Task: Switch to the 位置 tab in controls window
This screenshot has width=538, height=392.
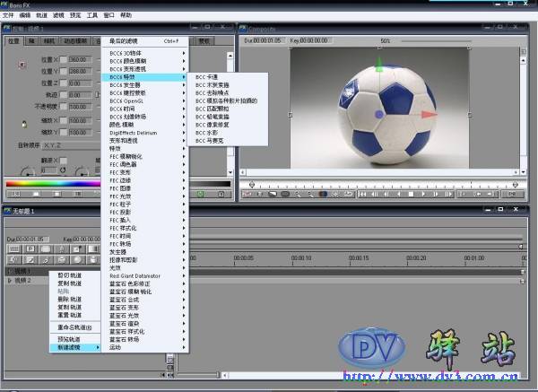Action: [x=13, y=41]
